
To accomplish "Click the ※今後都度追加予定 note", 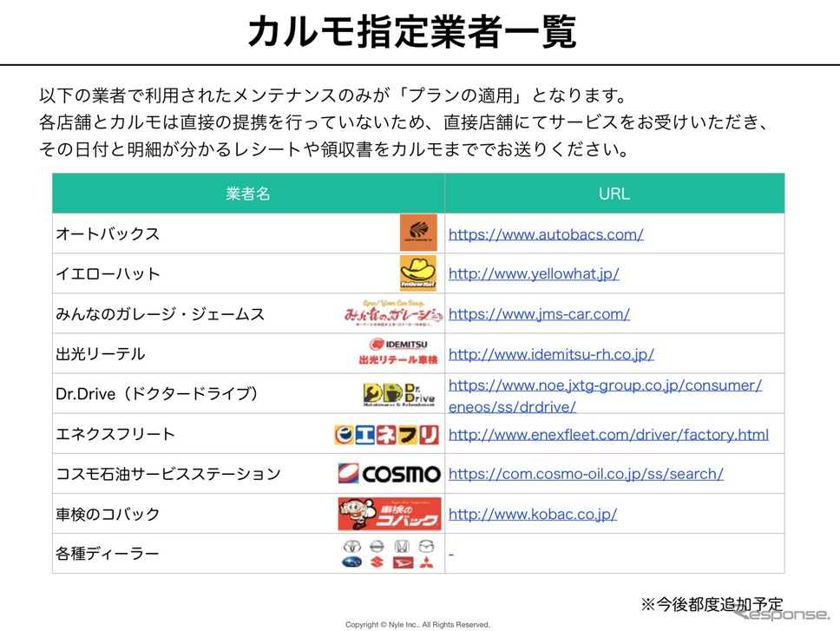I will click(712, 605).
